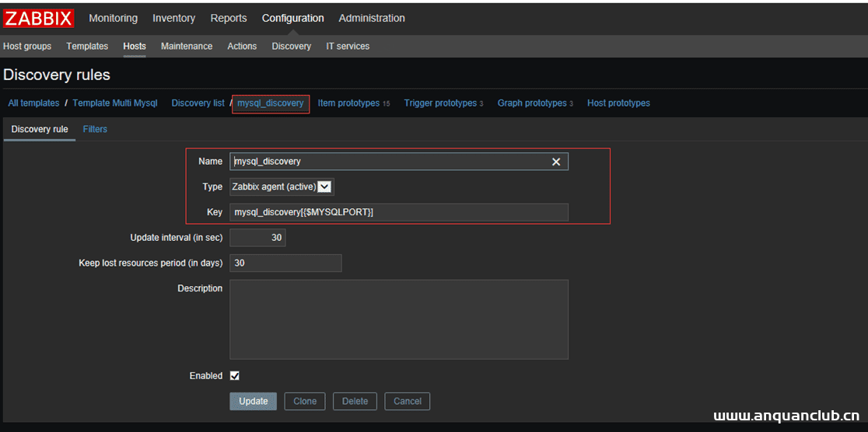Screen dimensions: 868x432
Task: Click the Cancel button
Action: coord(408,401)
